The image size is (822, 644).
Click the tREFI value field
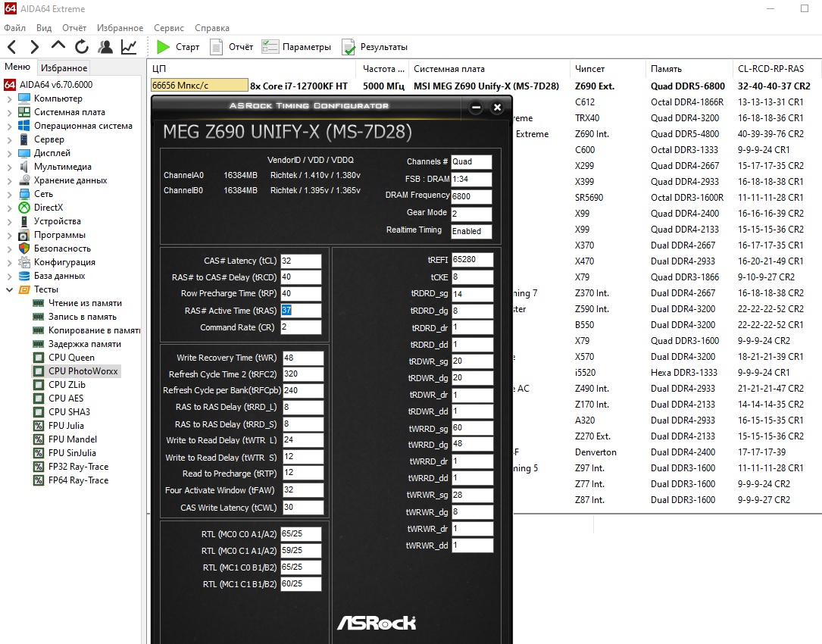click(x=472, y=260)
